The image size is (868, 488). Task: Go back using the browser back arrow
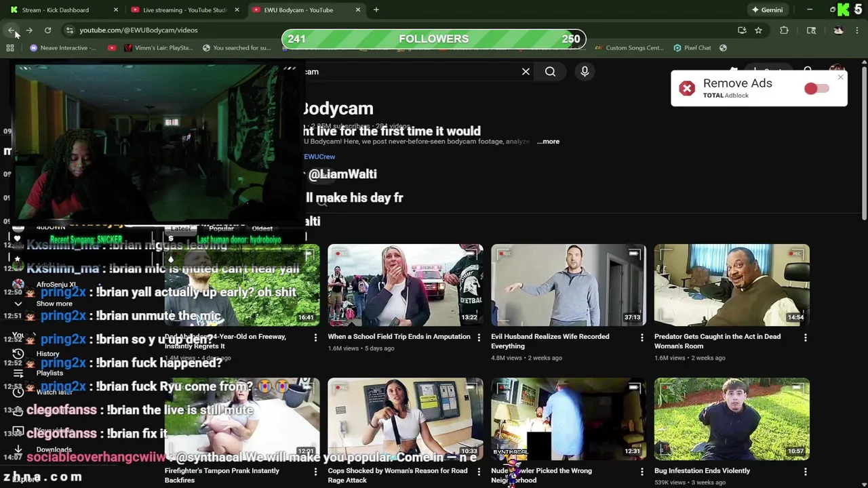12,30
